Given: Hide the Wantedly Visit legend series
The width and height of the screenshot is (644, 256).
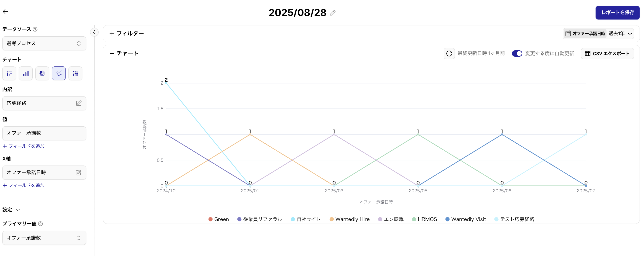Looking at the screenshot, I should pyautogui.click(x=466, y=219).
